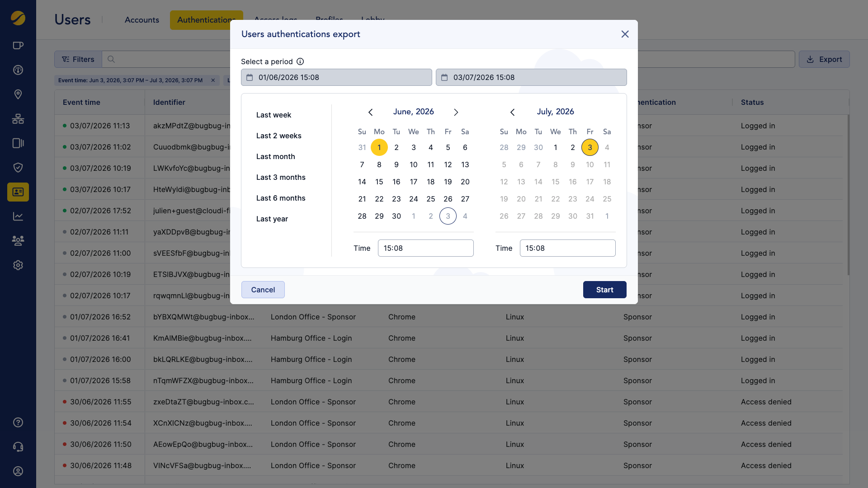Click the Users page title
The width and height of the screenshot is (868, 488).
72,20
